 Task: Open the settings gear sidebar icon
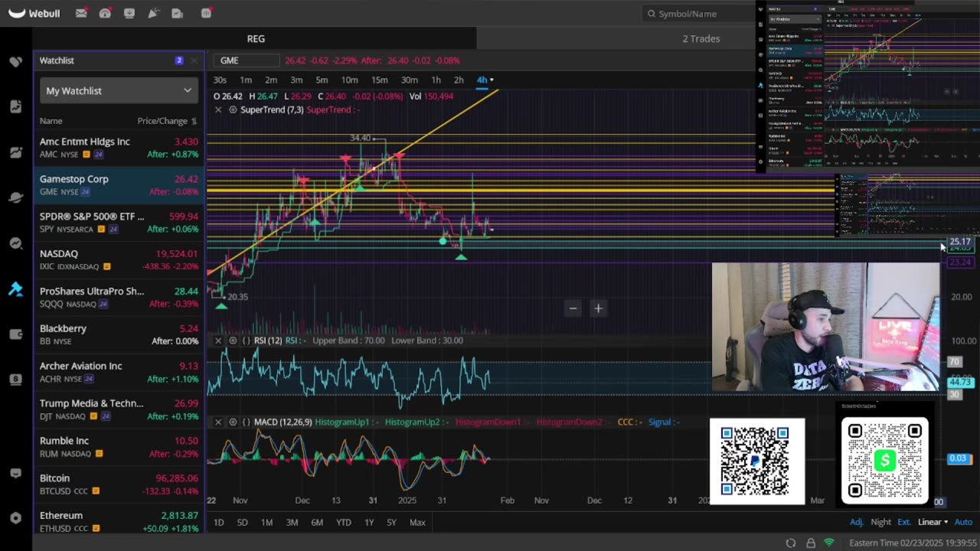click(x=15, y=518)
